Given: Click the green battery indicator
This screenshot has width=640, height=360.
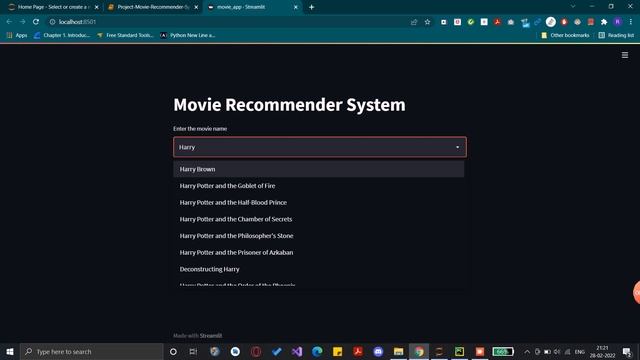Looking at the screenshot, I should pyautogui.click(x=503, y=351).
